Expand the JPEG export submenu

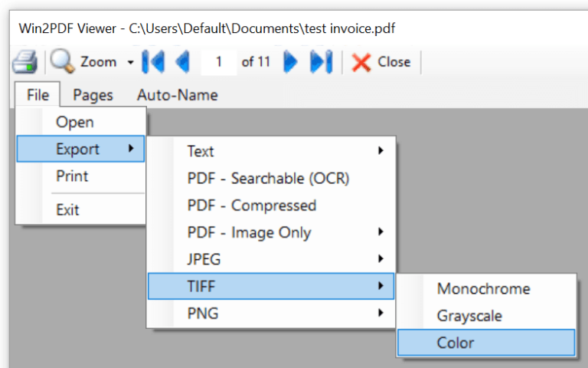(271, 259)
